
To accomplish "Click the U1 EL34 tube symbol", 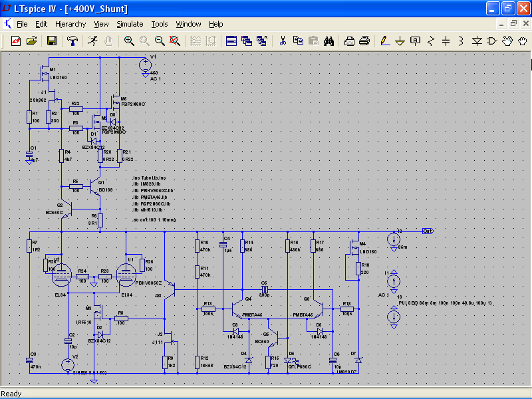I will point(126,275).
